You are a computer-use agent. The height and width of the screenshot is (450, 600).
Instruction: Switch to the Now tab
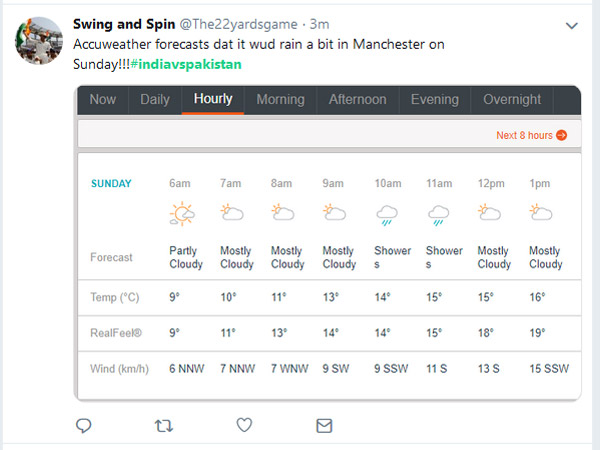102,100
